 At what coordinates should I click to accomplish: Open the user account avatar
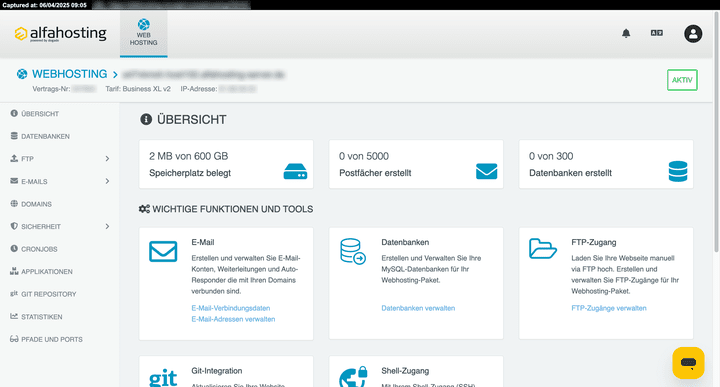point(693,34)
